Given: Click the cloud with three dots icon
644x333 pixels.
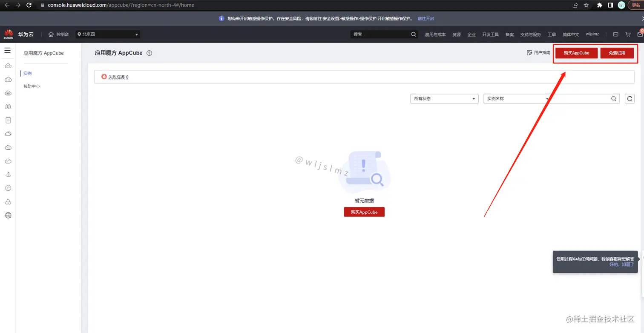Looking at the screenshot, I should 8,79.
